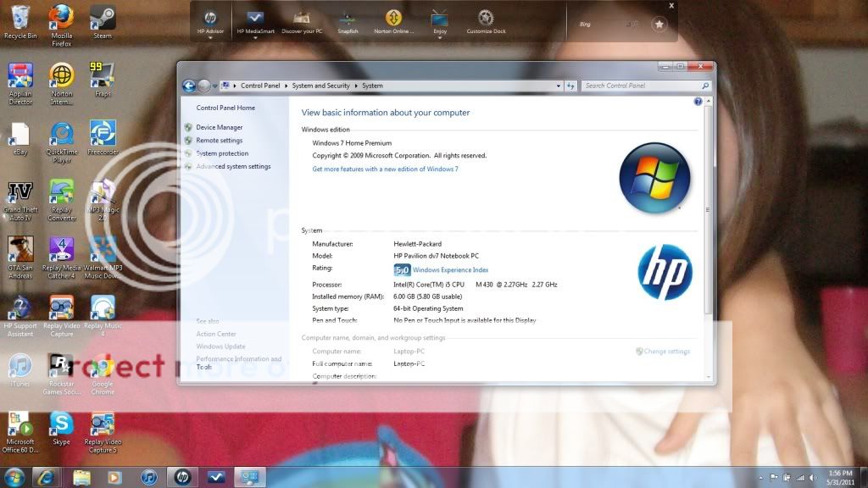The image size is (868, 488).
Task: Open help with the blue question mark
Action: point(698,102)
